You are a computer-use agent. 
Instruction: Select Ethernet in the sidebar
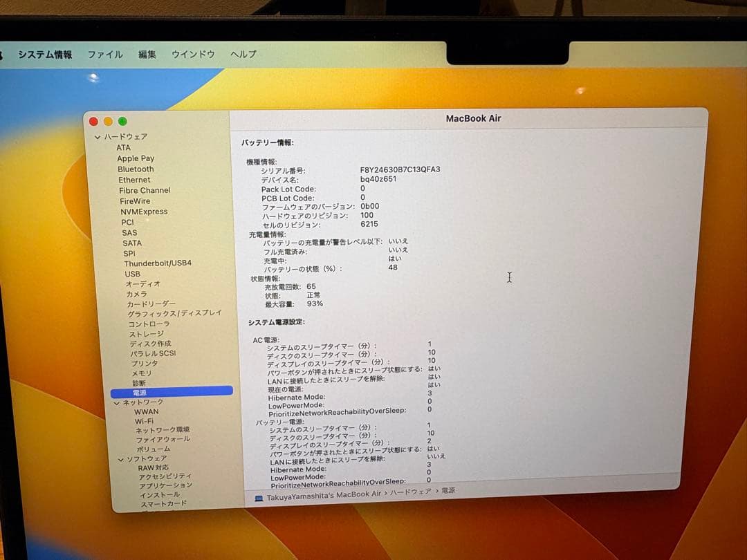tap(134, 180)
